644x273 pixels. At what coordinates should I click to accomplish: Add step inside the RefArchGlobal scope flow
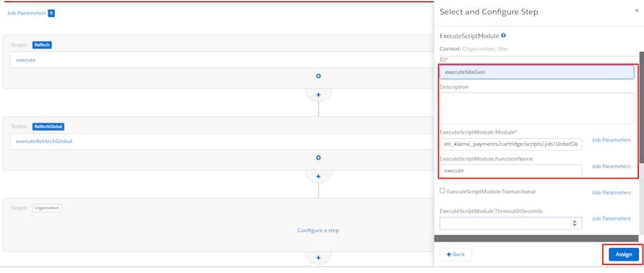tap(318, 158)
